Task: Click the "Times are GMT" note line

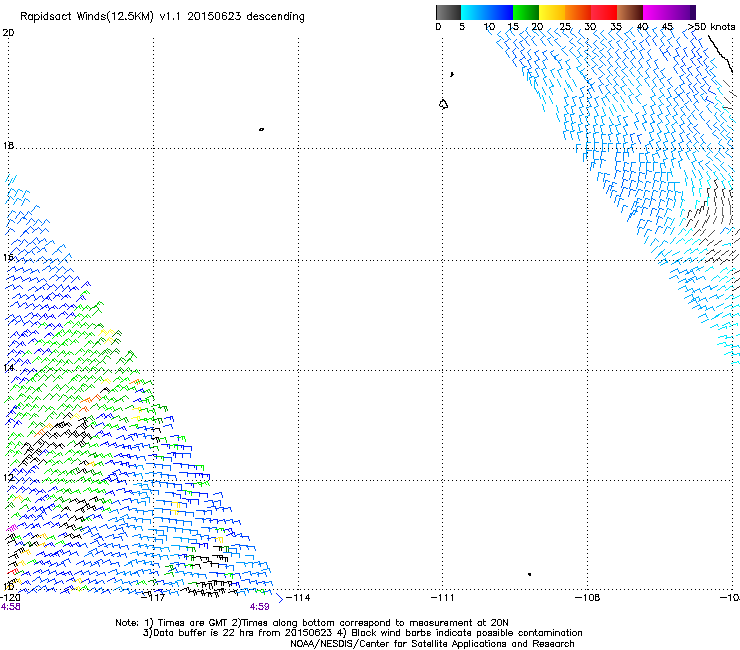Action: click(312, 623)
